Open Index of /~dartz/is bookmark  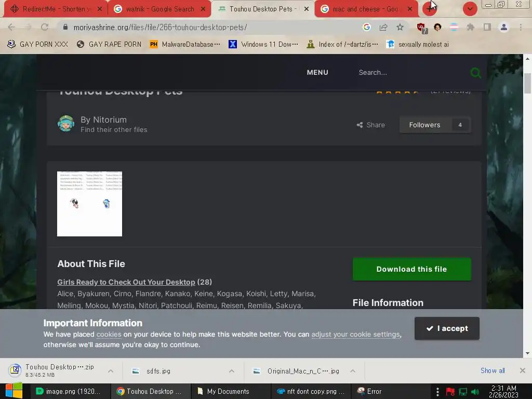342,44
